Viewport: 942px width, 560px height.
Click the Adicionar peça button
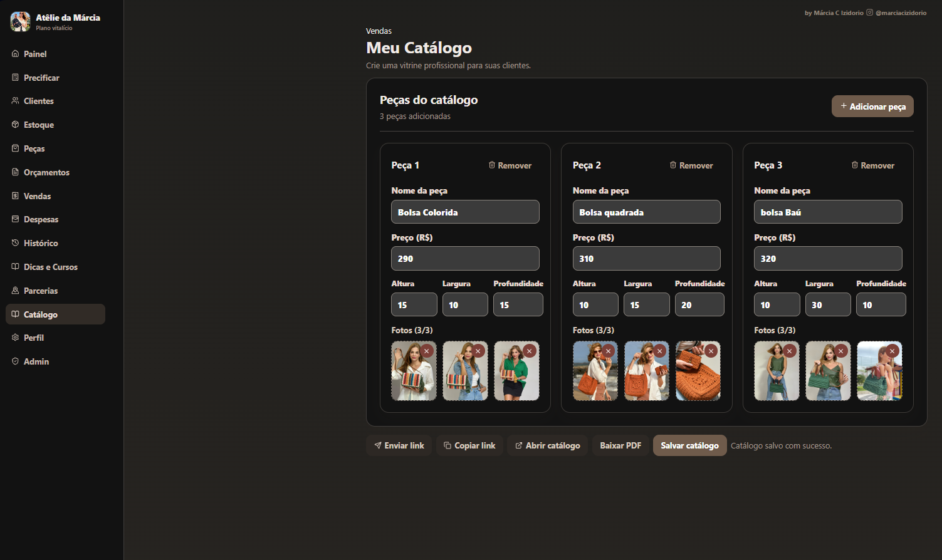point(872,106)
